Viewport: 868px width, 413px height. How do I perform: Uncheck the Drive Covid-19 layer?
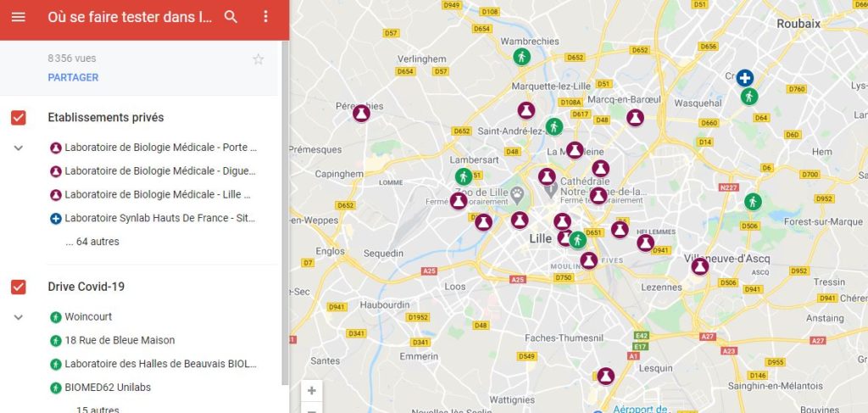[x=19, y=287]
